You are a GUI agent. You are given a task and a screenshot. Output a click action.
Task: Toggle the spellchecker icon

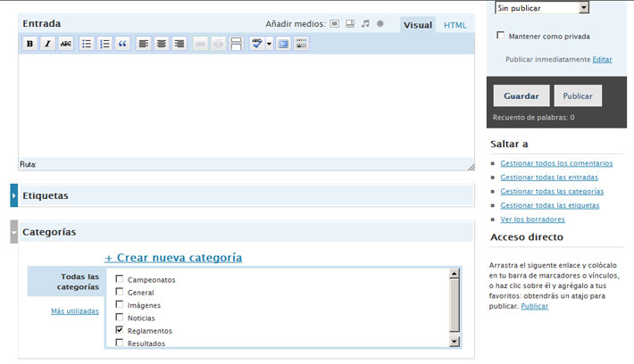257,44
